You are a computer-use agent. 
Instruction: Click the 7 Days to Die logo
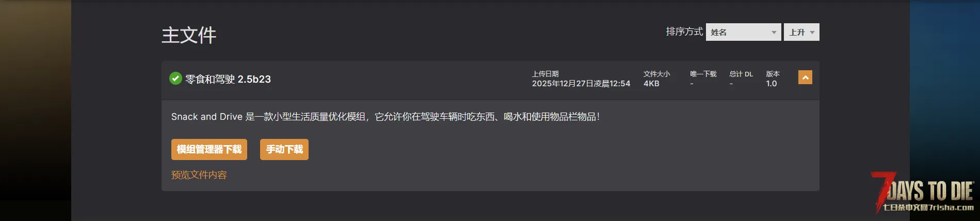(x=923, y=189)
